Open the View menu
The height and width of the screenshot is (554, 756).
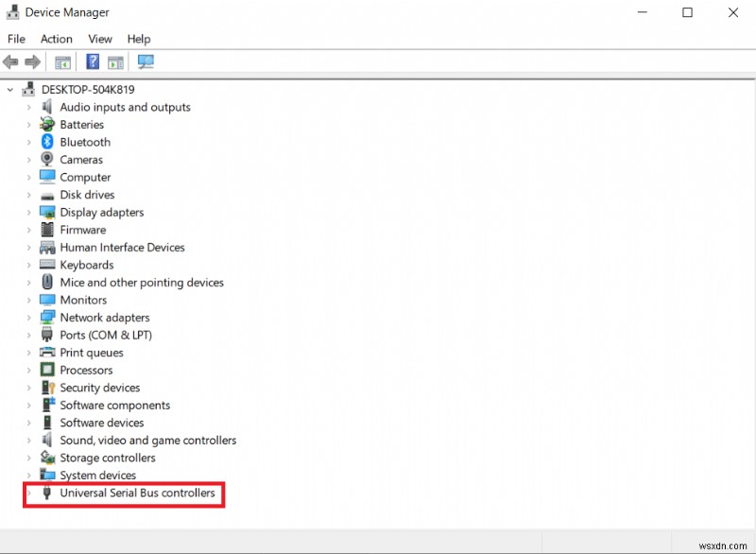99,39
